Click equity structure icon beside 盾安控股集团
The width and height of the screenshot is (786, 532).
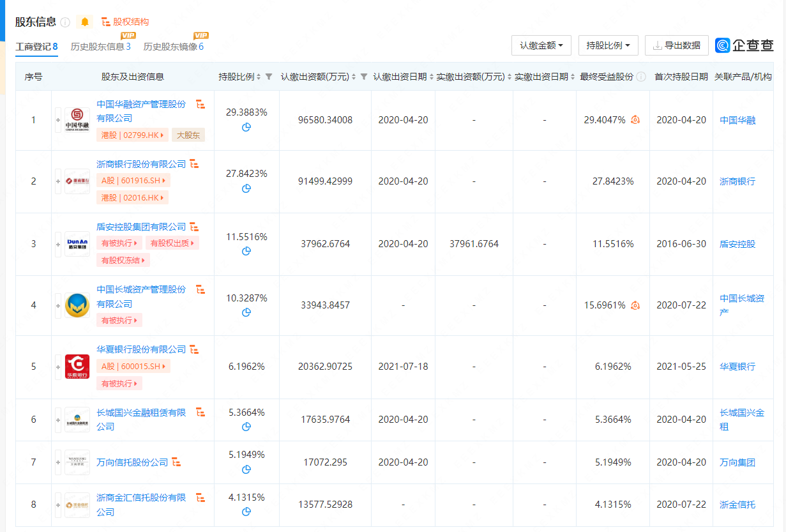pyautogui.click(x=194, y=227)
